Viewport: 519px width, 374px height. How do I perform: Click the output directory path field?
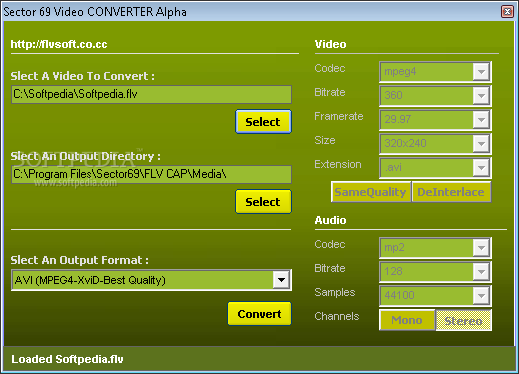point(151,174)
